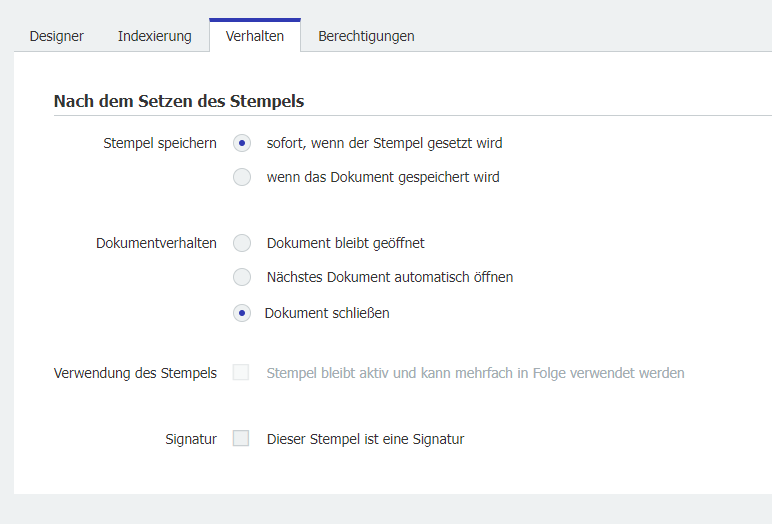This screenshot has height=524, width=772.
Task: Choose radio button 'wenn das Dokument gespeichert wird'
Action: [x=242, y=177]
